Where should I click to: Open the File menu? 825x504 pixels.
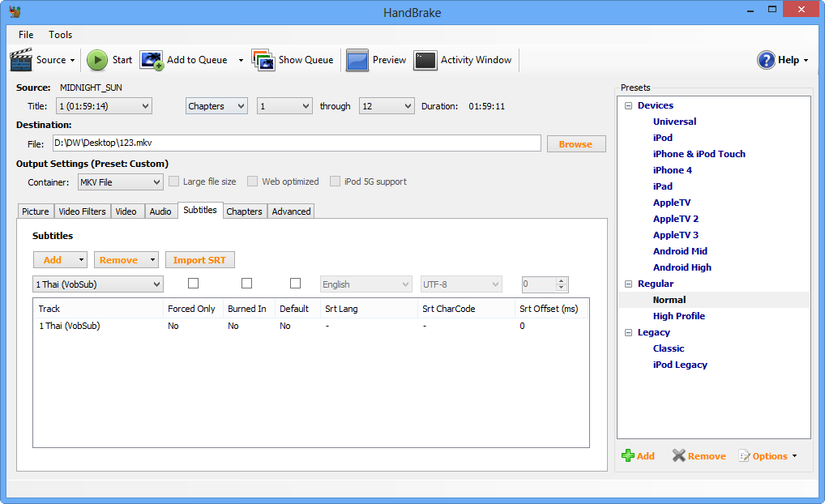26,35
